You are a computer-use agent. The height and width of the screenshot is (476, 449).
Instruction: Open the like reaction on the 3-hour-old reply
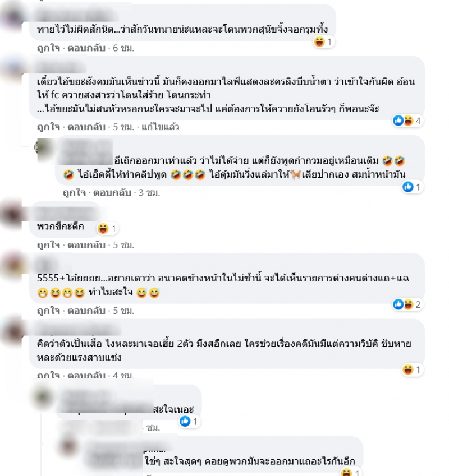(x=412, y=187)
